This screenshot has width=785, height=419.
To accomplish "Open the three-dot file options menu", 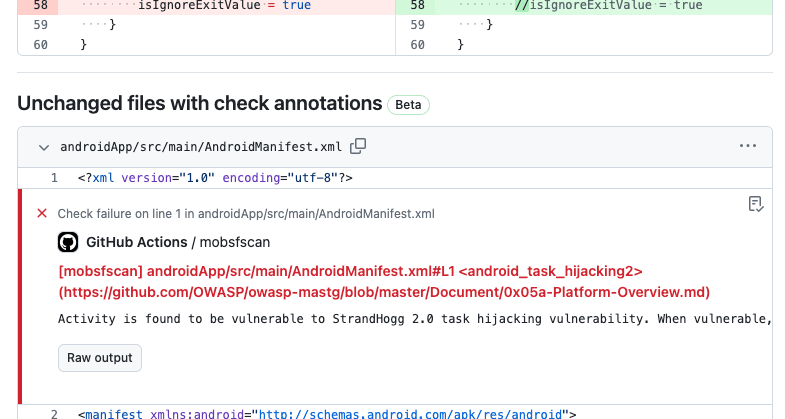I will (x=747, y=146).
